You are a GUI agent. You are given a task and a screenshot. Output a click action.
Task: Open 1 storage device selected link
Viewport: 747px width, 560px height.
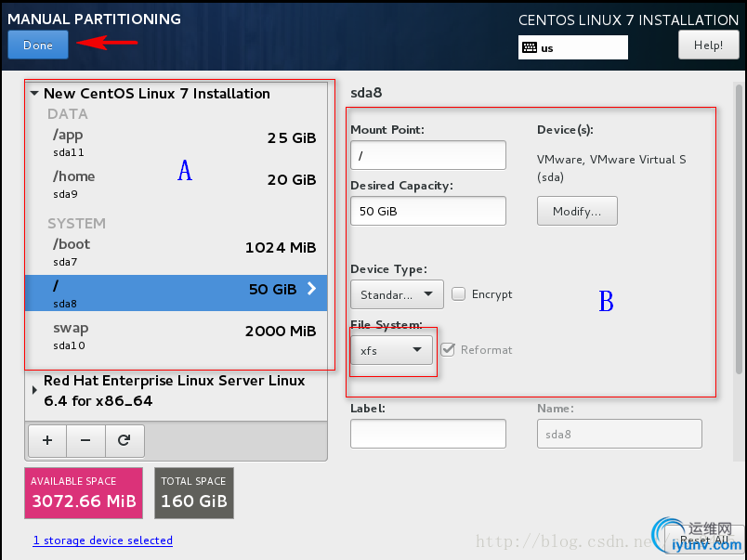coord(103,540)
